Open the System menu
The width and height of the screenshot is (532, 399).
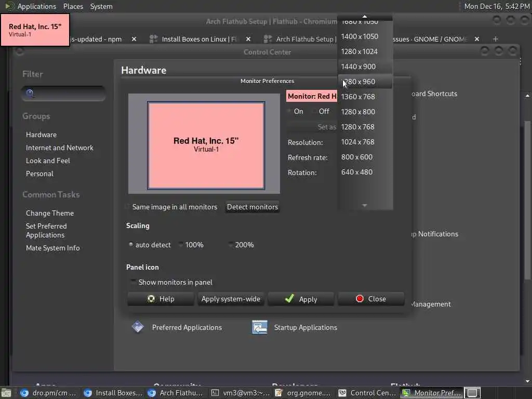(x=101, y=6)
